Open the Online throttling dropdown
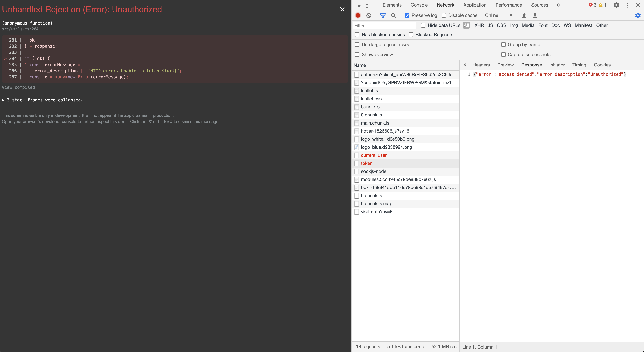 tap(498, 16)
